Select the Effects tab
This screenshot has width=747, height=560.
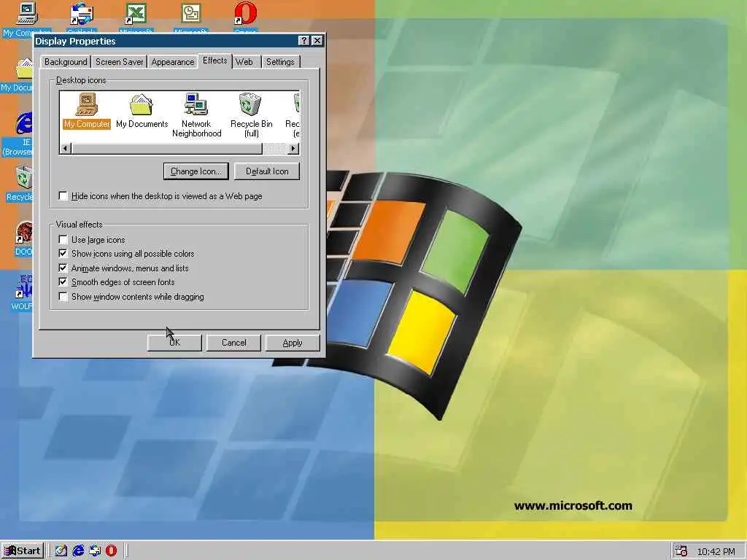215,61
